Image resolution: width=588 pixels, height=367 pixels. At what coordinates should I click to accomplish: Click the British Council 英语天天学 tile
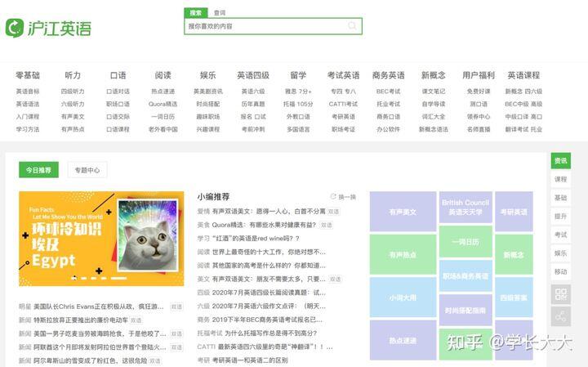click(x=465, y=208)
